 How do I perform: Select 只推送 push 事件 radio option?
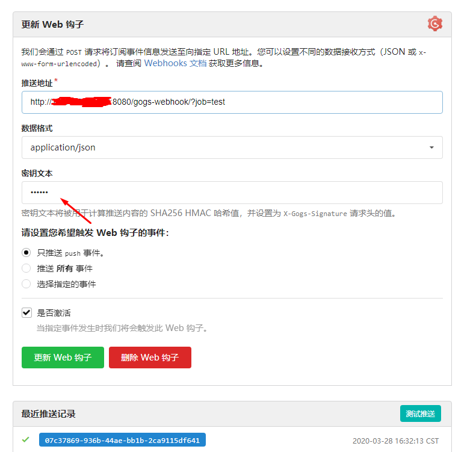pos(26,253)
